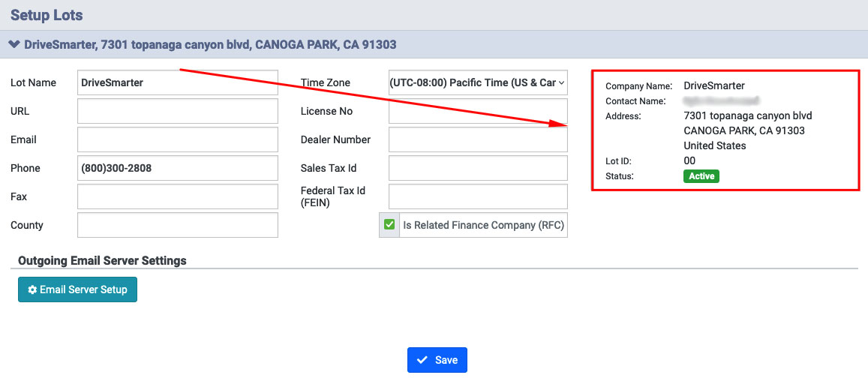Collapse the DriveSmarter lot section chevron
868x381 pixels.
point(14,45)
